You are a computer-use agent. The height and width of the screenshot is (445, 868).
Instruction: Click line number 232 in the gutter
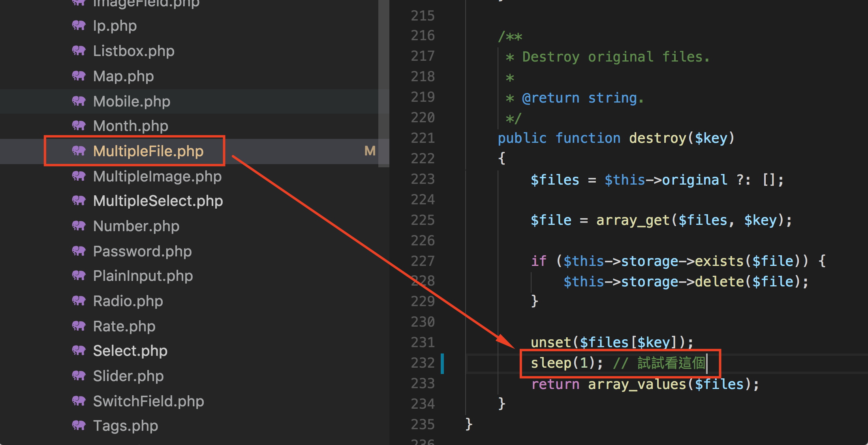point(423,363)
